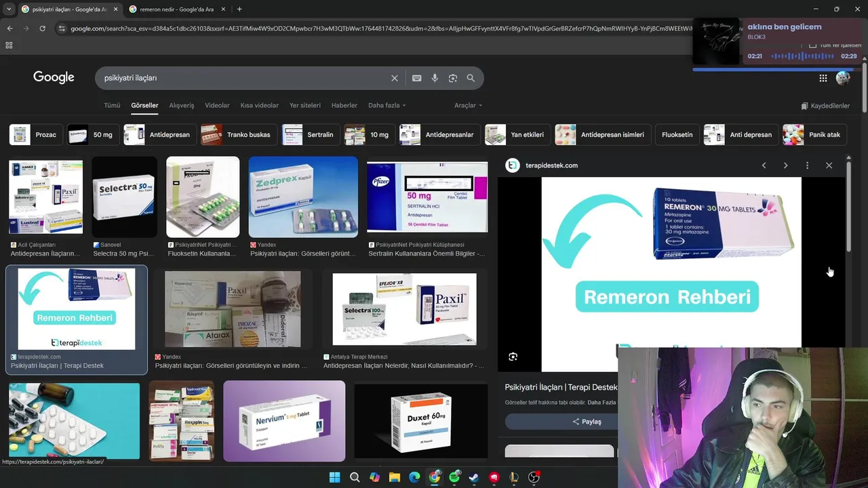Viewport: 868px width, 488px height.
Task: Launch Copilot from the taskbar
Action: point(374,477)
